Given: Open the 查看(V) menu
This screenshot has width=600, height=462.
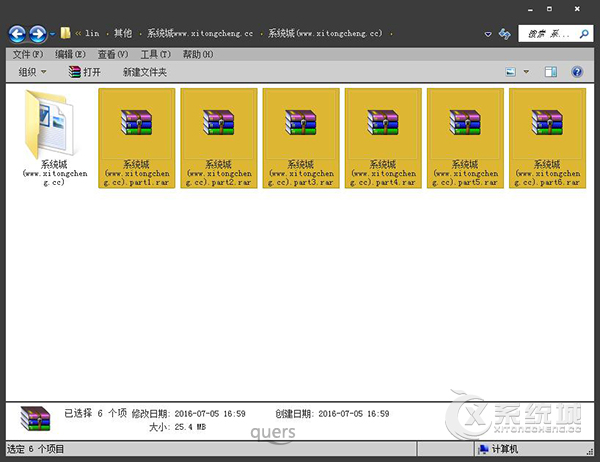Looking at the screenshot, I should tap(112, 54).
